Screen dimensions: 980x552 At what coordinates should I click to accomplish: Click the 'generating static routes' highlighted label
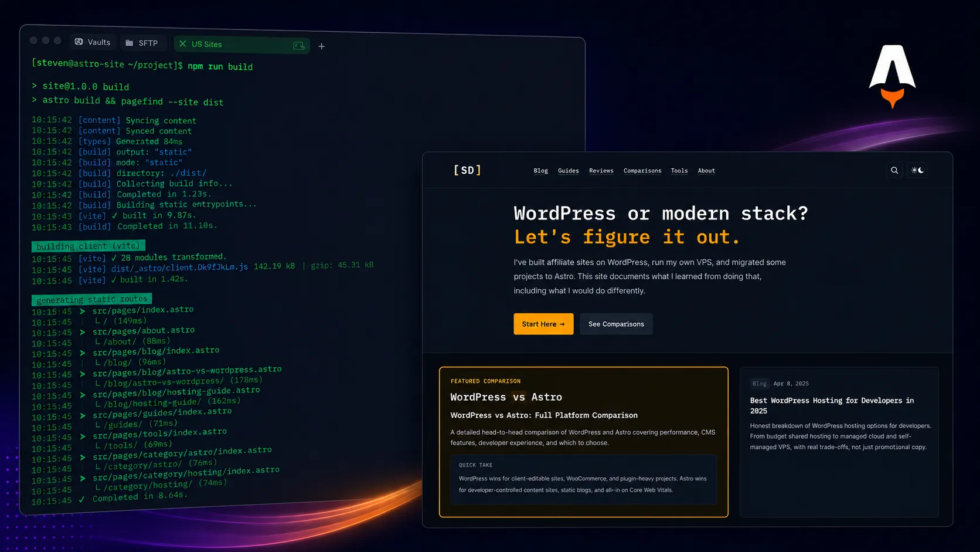click(x=91, y=299)
